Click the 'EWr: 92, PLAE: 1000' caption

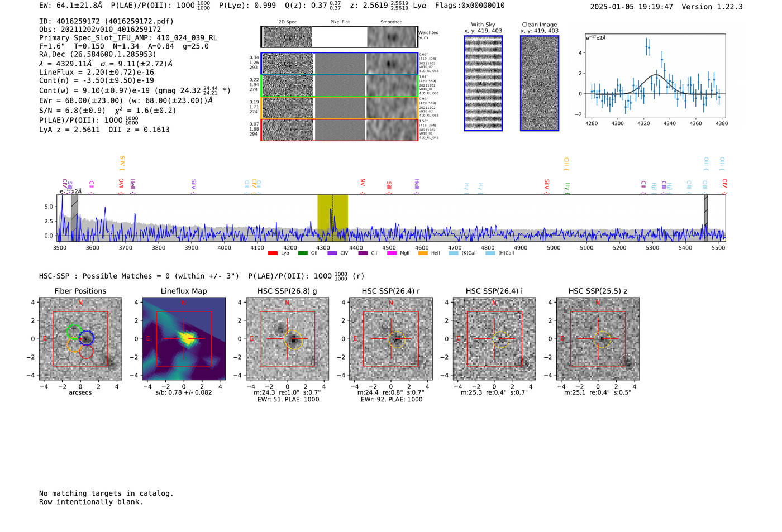(392, 399)
